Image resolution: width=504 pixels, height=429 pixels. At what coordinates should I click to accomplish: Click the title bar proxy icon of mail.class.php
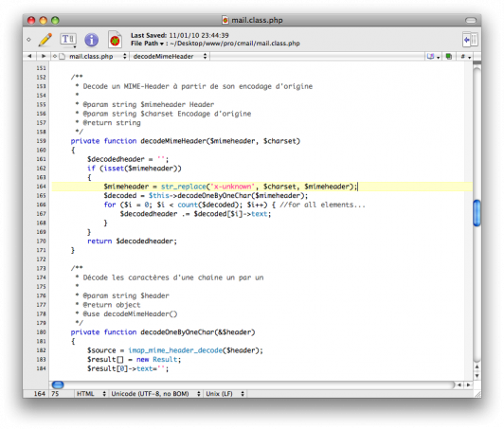click(x=225, y=20)
